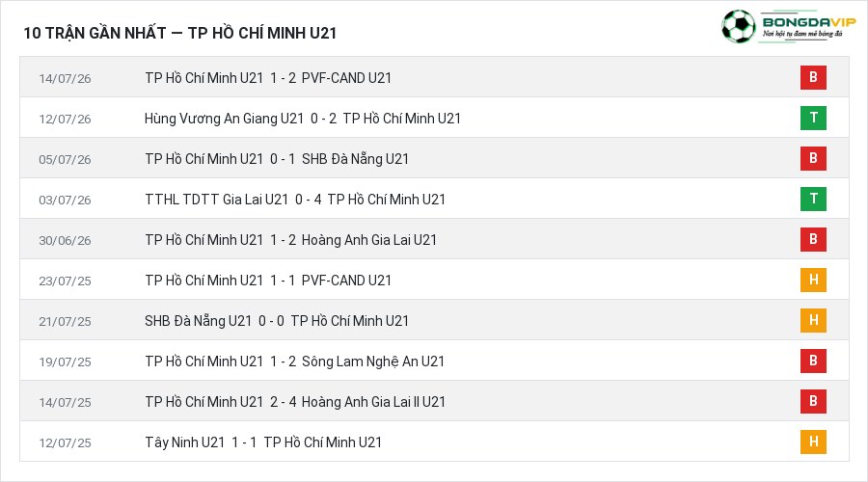Click the orange H badge for SHB Đà Nẵng 21/07/25
Viewport: 868px width, 482px height.
(813, 320)
